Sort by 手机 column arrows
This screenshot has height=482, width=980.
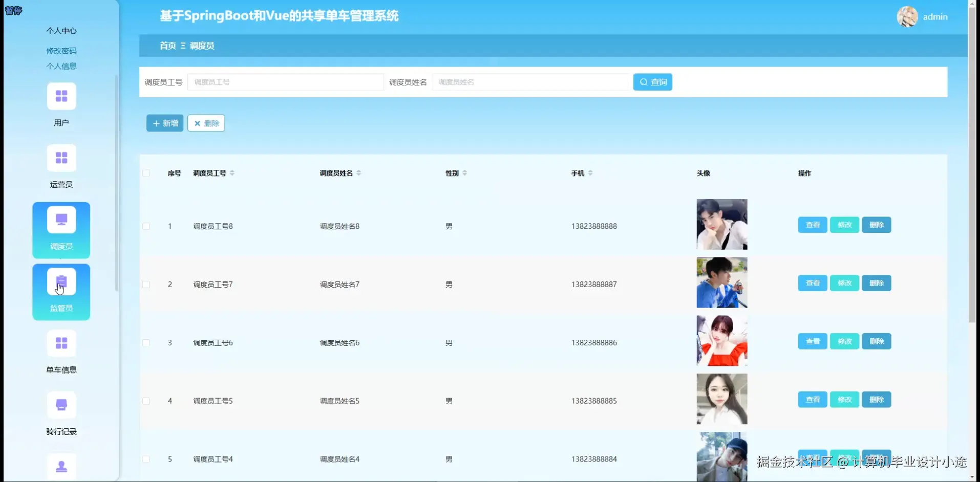[x=590, y=173]
